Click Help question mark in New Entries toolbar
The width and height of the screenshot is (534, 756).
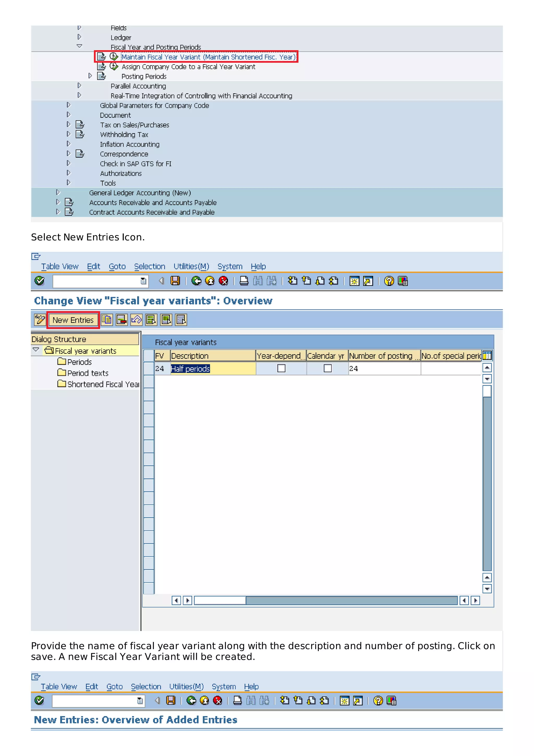pos(378,700)
